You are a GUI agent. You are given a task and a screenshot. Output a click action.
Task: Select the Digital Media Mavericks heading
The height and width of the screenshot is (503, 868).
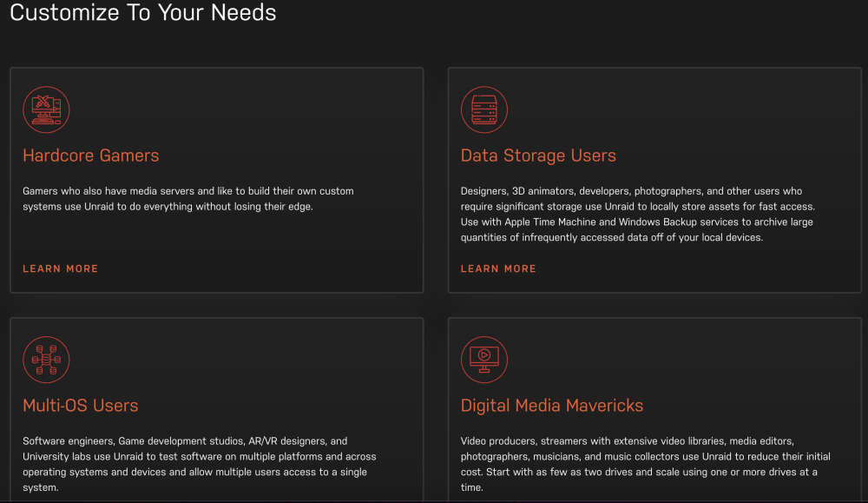(552, 406)
